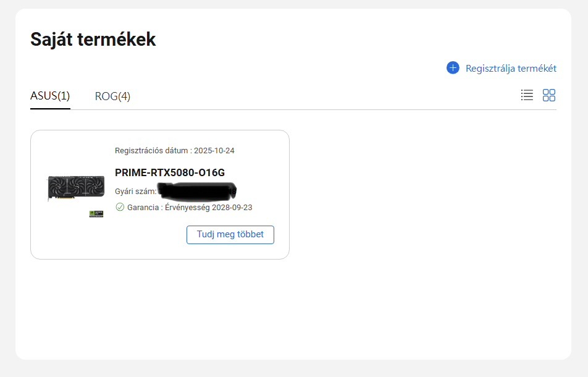Open the PRIME-RTX5080-O16G product title
Screen dimensions: 588x377
coord(166,172)
